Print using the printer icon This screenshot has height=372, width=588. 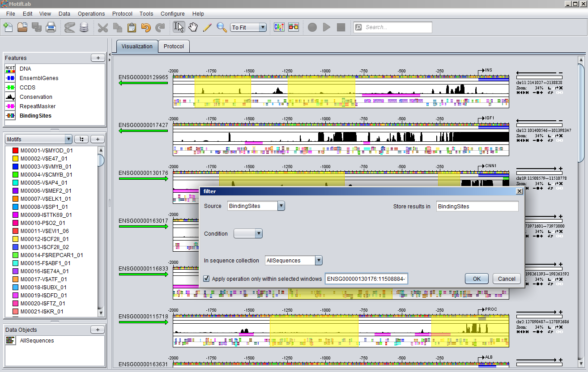(x=51, y=27)
